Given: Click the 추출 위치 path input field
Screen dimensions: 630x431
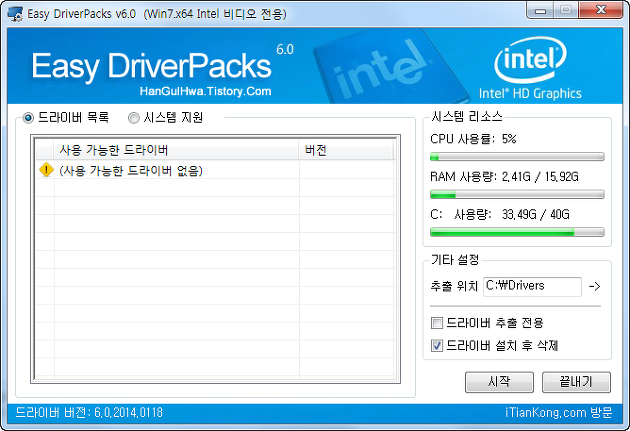Looking at the screenshot, I should (x=532, y=286).
